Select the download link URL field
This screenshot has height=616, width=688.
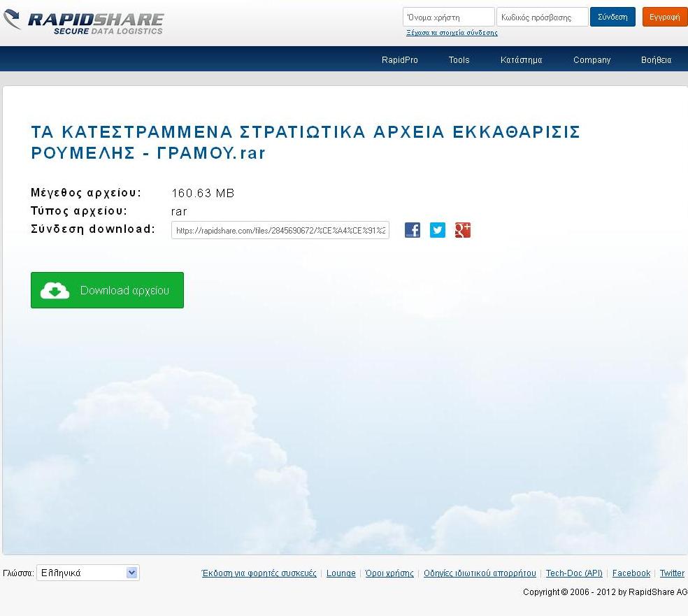click(x=280, y=230)
